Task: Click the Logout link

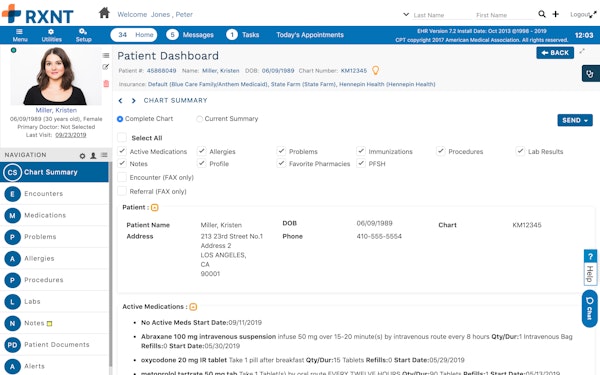Action: 580,15
